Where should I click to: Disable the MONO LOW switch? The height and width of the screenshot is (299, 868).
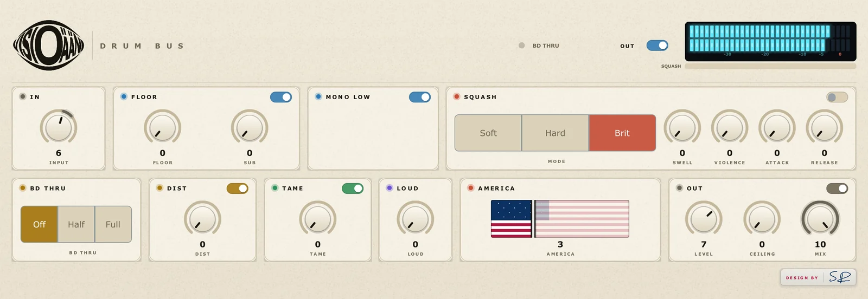click(420, 97)
